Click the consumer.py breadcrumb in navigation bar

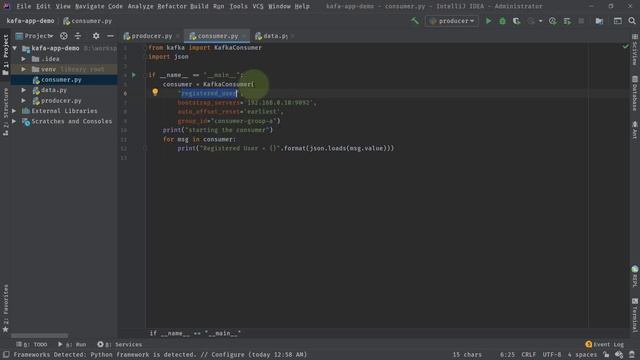[87, 21]
